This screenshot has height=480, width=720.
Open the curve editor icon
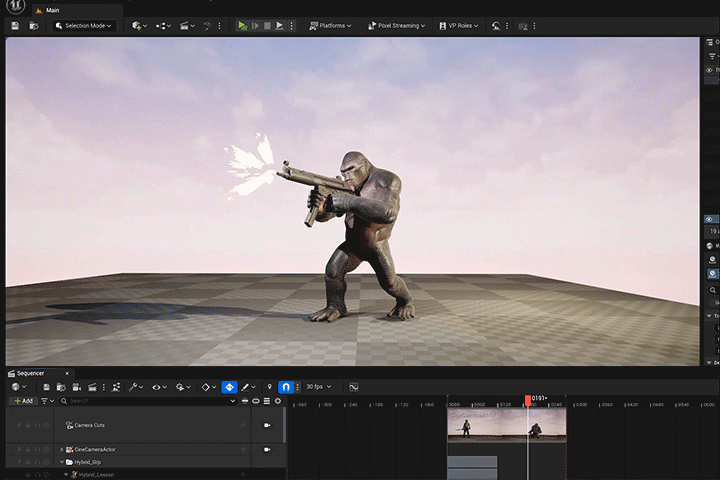pyautogui.click(x=354, y=387)
